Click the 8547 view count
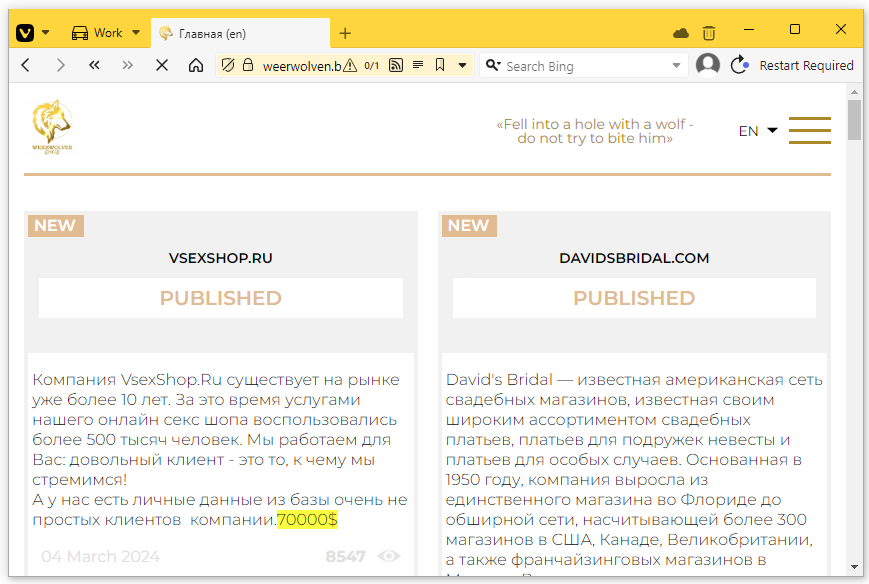Screen dimensions: 869x584 pos(345,556)
